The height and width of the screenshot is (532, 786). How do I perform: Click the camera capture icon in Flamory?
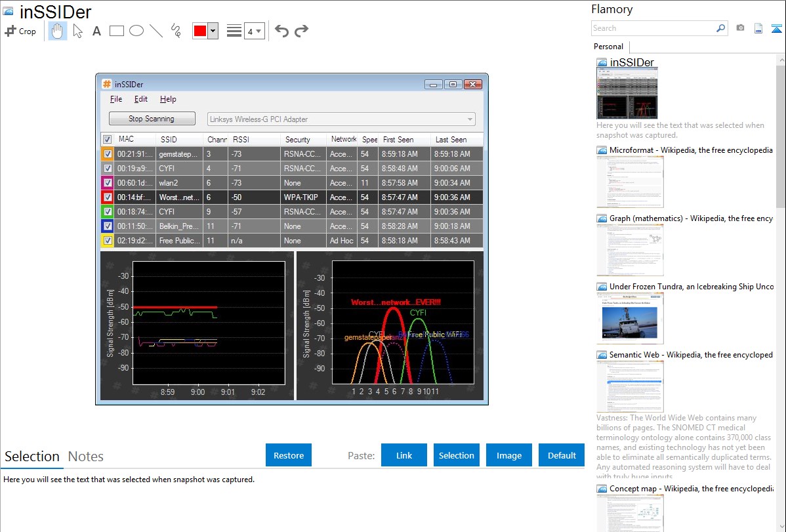740,28
